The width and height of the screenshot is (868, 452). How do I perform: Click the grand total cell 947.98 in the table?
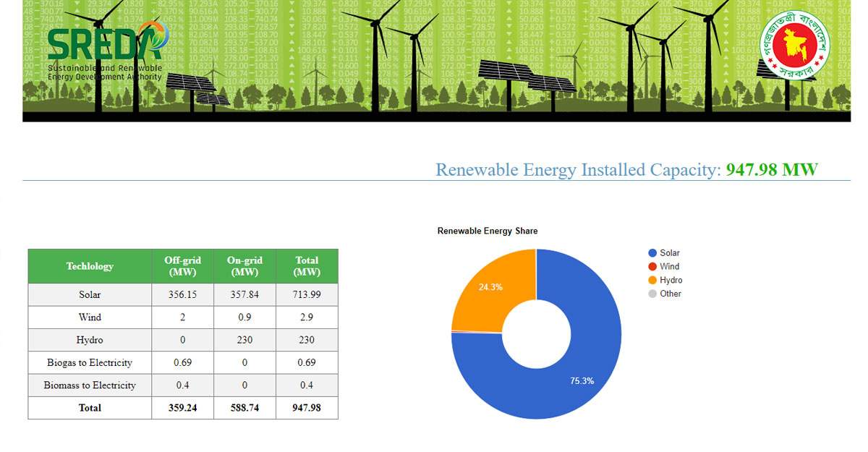tap(307, 408)
